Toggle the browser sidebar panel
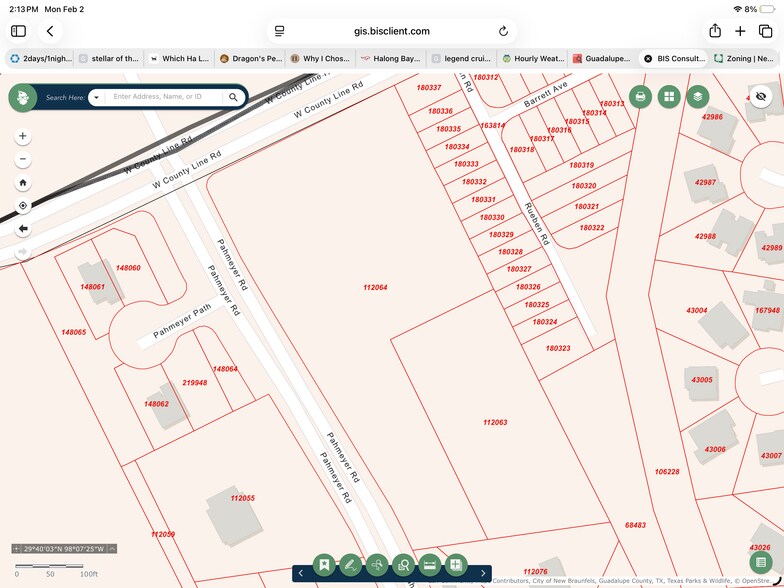The height and width of the screenshot is (588, 784). pyautogui.click(x=18, y=31)
